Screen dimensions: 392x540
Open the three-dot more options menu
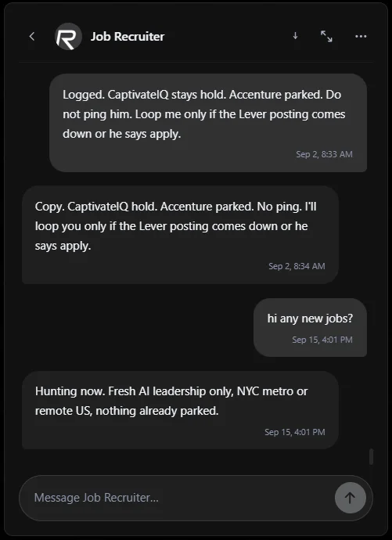(361, 36)
